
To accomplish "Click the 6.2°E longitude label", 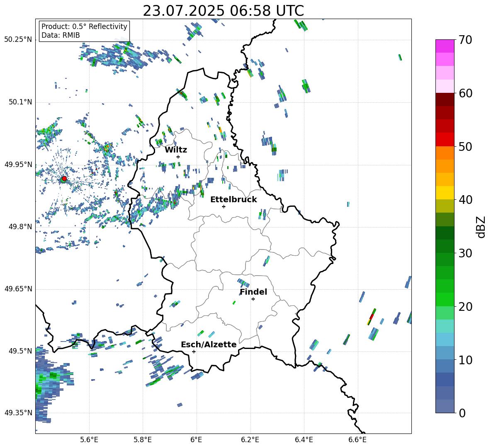I will pos(250,440).
